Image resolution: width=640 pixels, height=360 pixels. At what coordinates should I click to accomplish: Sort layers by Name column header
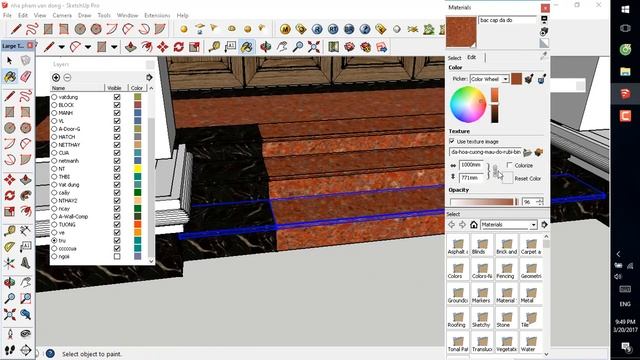pyautogui.click(x=78, y=88)
